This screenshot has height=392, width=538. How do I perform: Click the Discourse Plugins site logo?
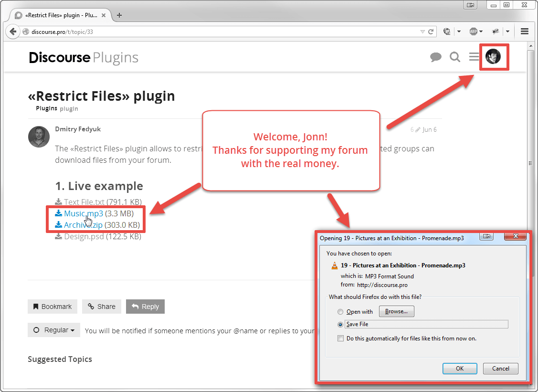[x=84, y=57]
